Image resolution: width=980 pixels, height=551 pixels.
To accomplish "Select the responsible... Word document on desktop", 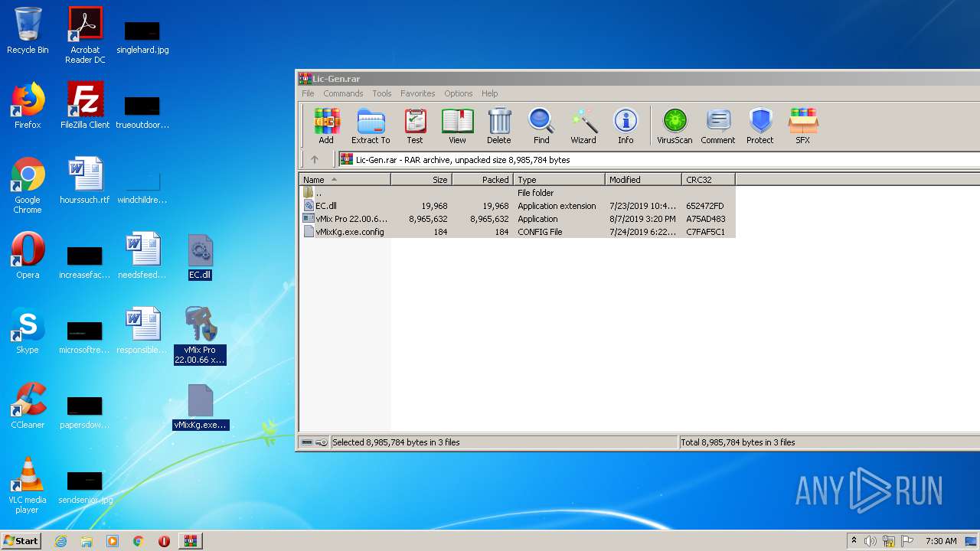I will (142, 331).
